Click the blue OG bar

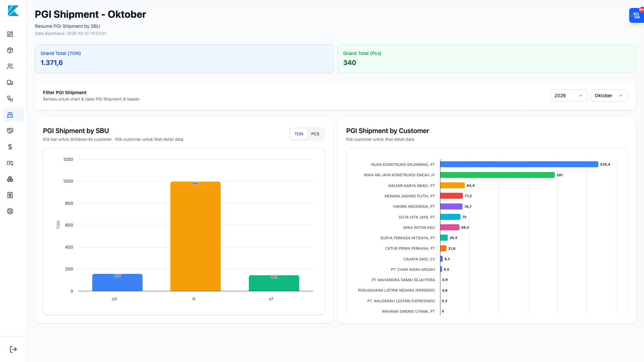117,283
